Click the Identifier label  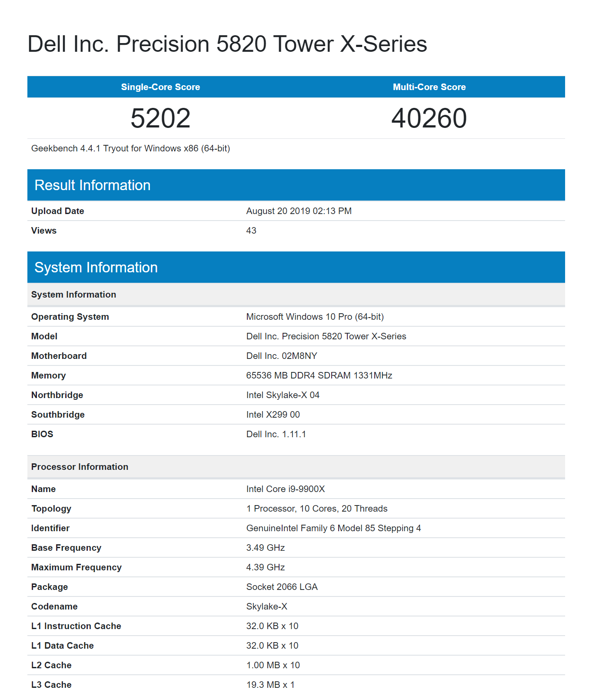[x=50, y=528]
